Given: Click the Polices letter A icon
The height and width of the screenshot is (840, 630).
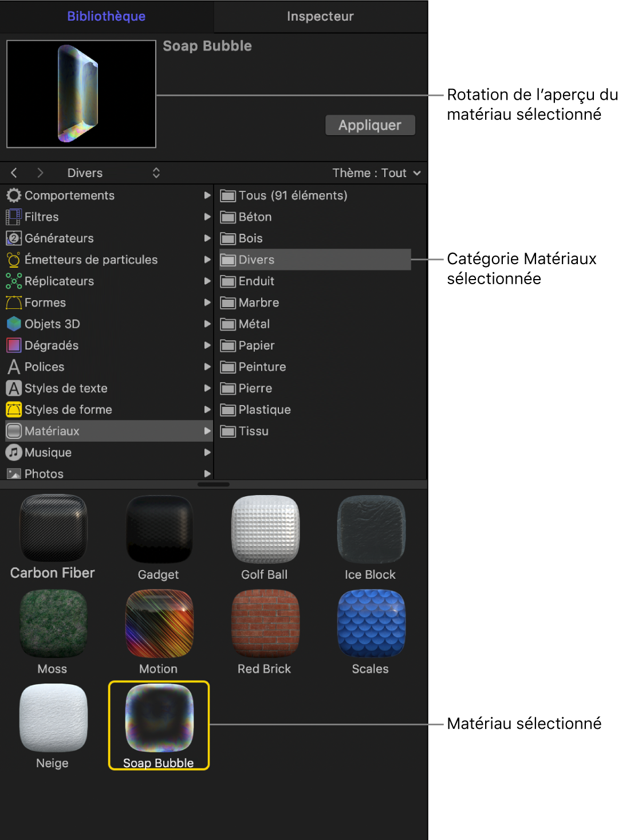Looking at the screenshot, I should click(14, 367).
